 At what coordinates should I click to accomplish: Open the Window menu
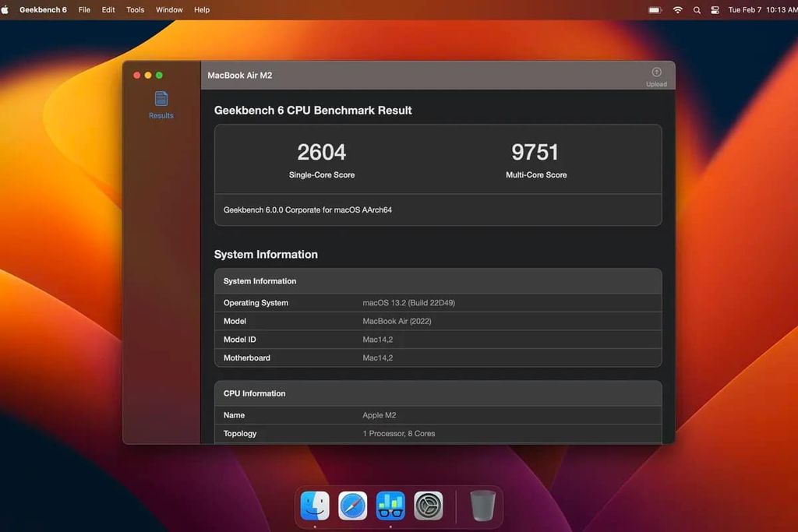coord(168,9)
